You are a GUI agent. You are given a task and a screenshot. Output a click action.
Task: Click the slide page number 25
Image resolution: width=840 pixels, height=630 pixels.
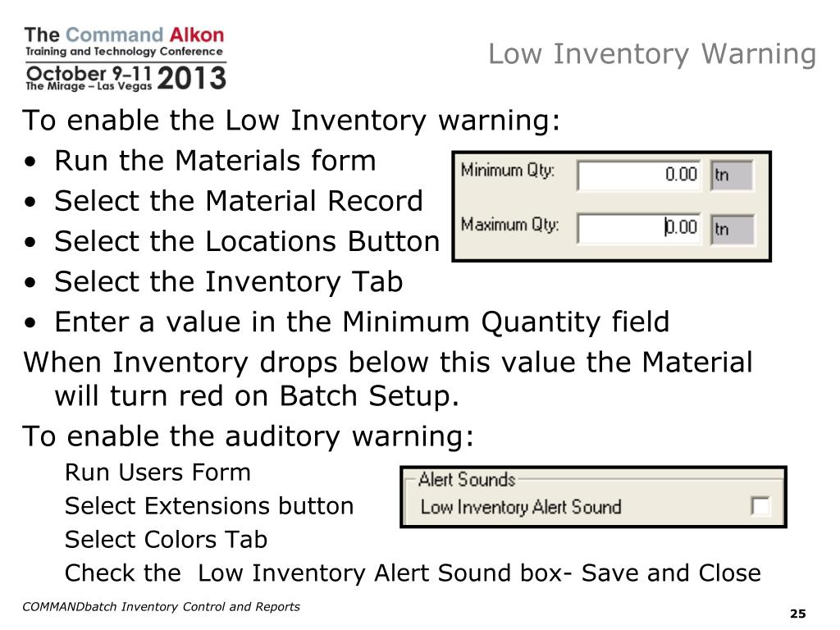point(797,614)
